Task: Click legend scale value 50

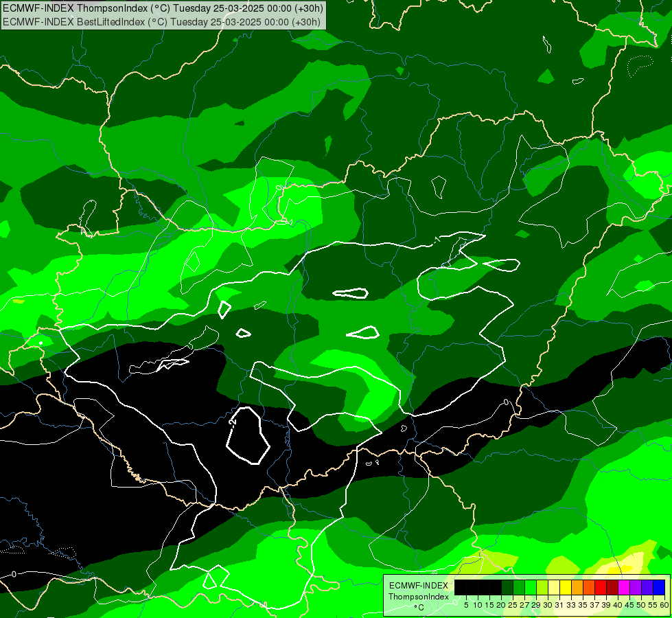Action: click(x=642, y=605)
